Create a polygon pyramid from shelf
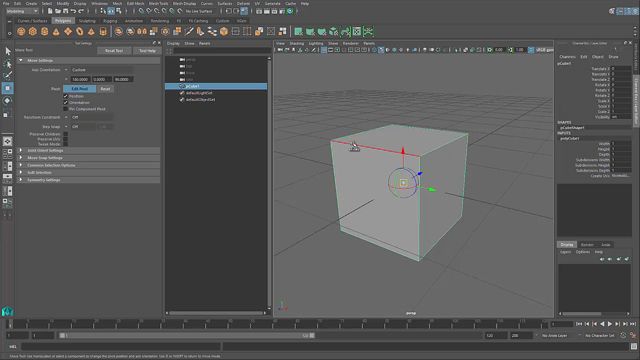 [x=91, y=31]
